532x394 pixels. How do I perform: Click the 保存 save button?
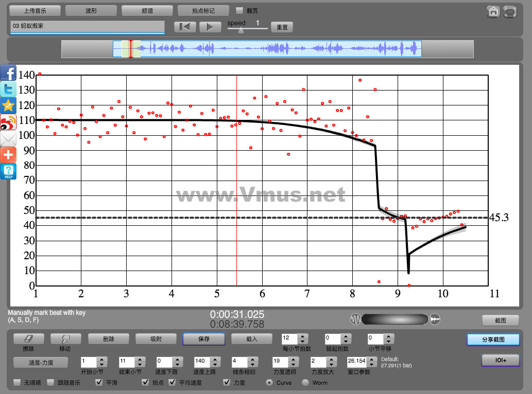pos(203,339)
